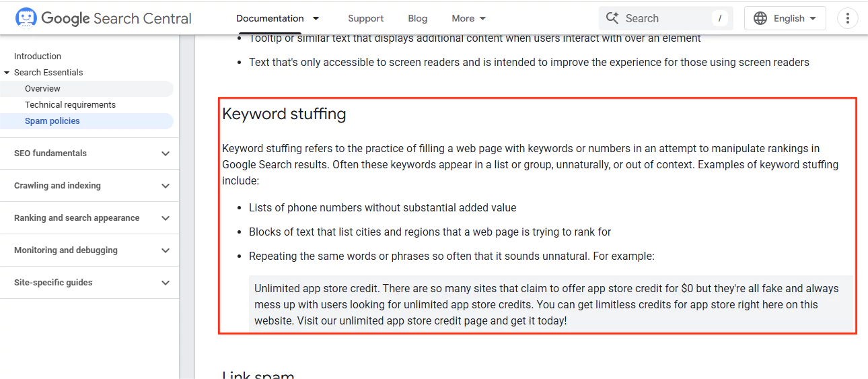The width and height of the screenshot is (868, 379).
Task: Go to the Blog tab
Action: [418, 18]
